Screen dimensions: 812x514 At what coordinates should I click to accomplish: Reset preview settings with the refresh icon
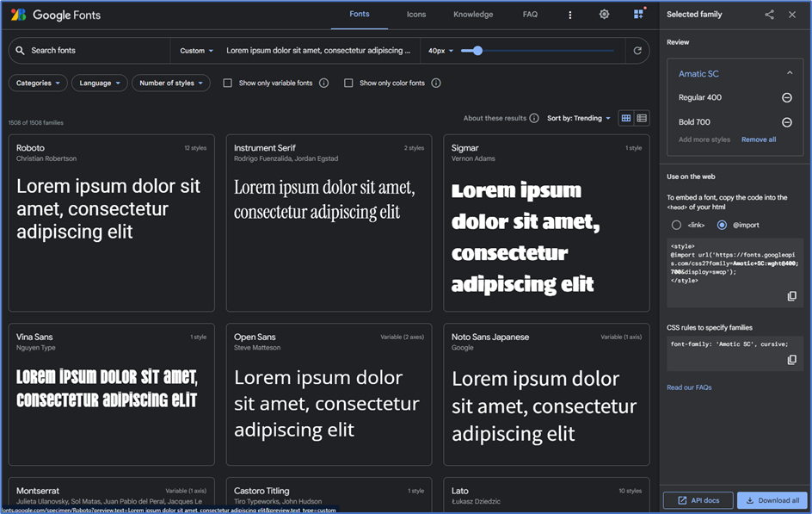(637, 50)
